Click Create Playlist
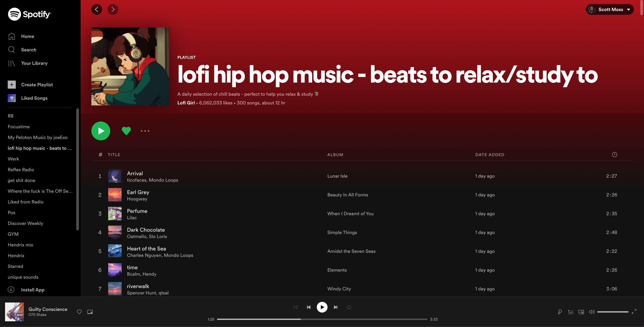Image resolution: width=644 pixels, height=327 pixels. tap(37, 84)
